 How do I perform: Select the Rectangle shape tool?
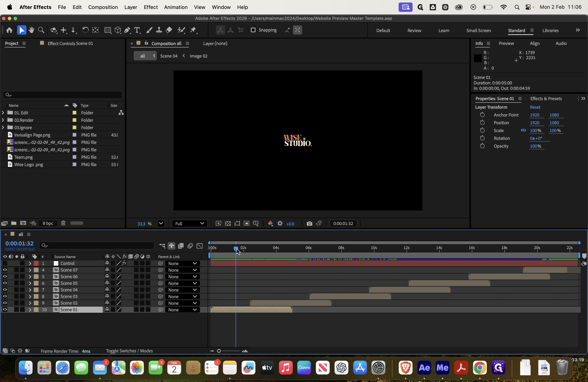[x=108, y=30]
